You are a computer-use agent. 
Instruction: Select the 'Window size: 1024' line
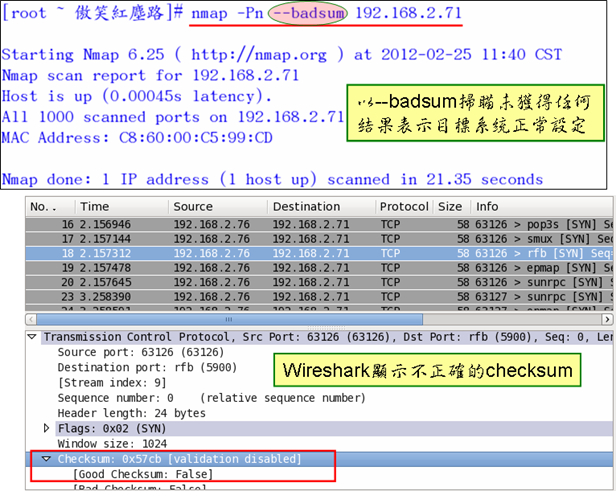112,443
